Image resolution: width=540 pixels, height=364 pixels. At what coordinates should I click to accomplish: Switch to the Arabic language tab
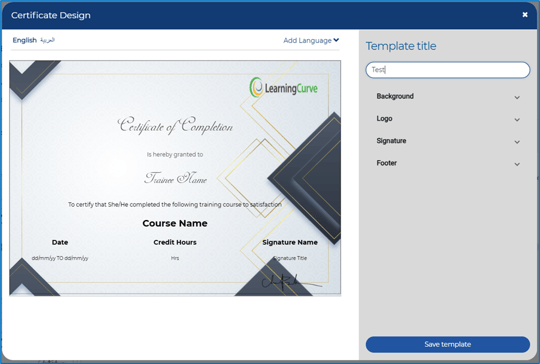point(48,40)
